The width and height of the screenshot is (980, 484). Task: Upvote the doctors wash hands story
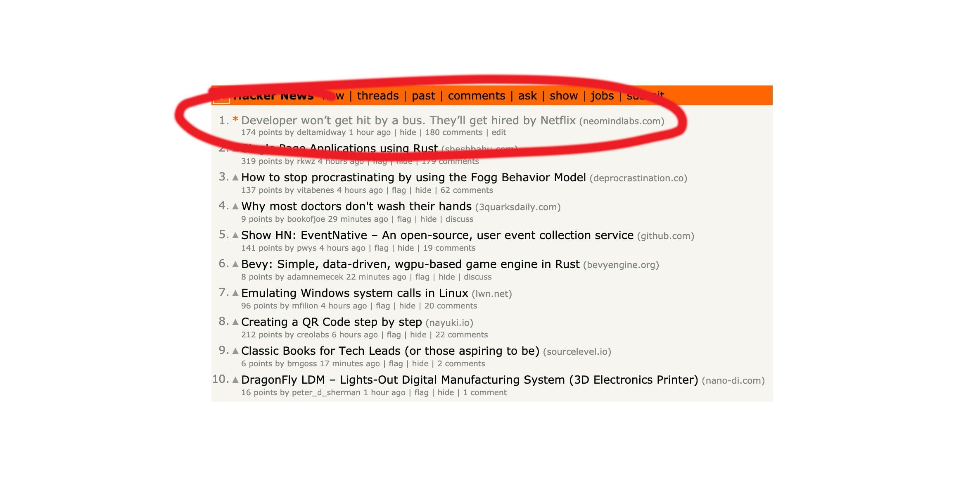235,206
